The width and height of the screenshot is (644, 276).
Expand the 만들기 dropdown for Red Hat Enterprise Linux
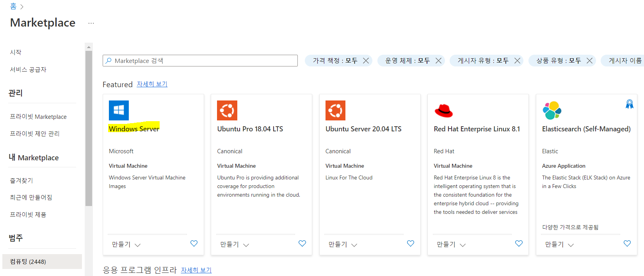click(x=463, y=245)
